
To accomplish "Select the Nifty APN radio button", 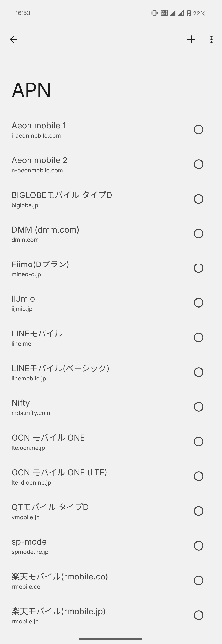I will coord(199,407).
